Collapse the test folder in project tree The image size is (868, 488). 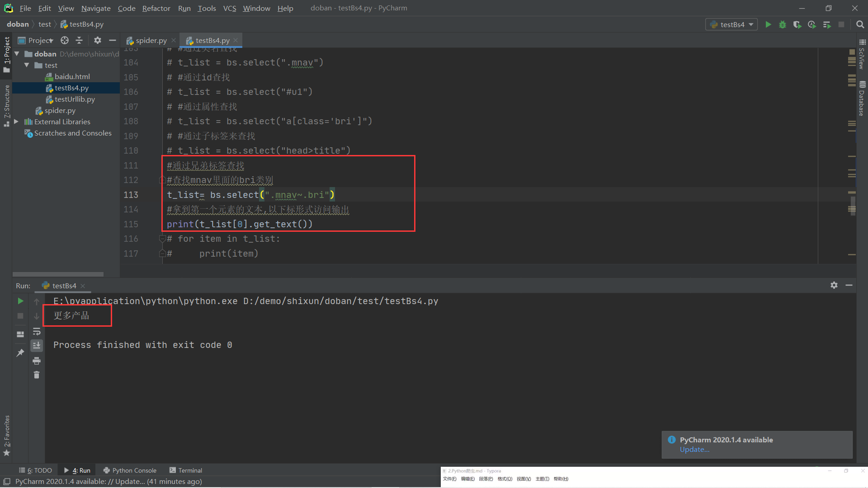click(x=27, y=65)
